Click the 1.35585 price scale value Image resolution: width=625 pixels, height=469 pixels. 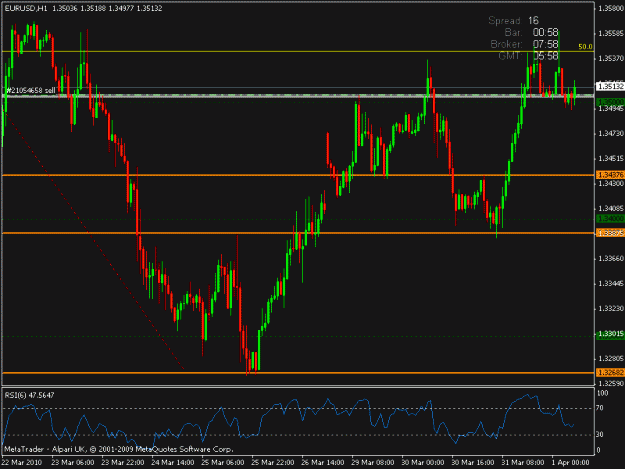[611, 33]
